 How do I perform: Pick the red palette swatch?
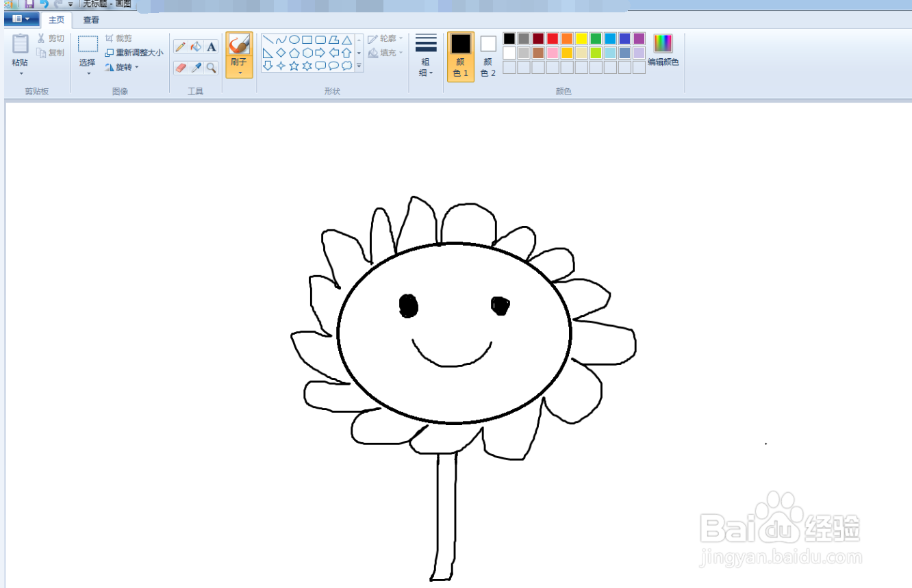pyautogui.click(x=553, y=38)
